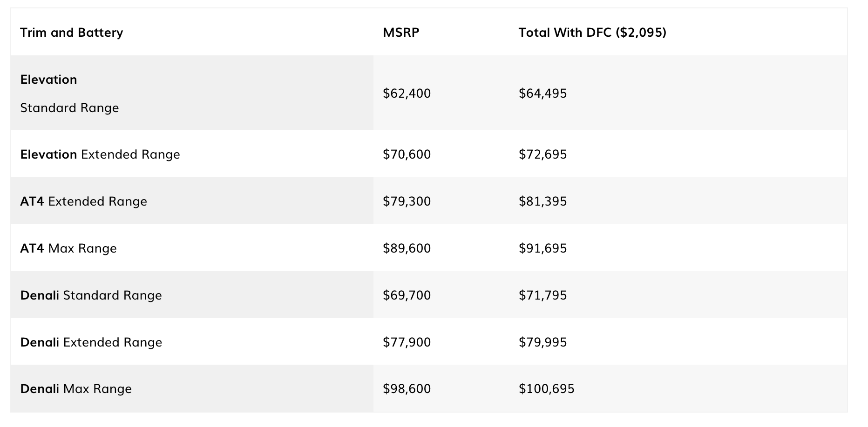
Task: Click the $72,695 total price
Action: coord(542,154)
